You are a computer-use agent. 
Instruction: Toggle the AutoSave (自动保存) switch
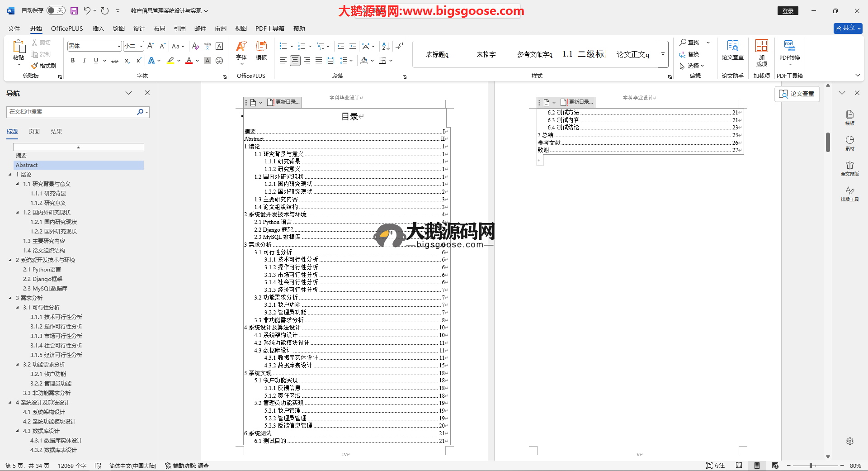tap(56, 10)
